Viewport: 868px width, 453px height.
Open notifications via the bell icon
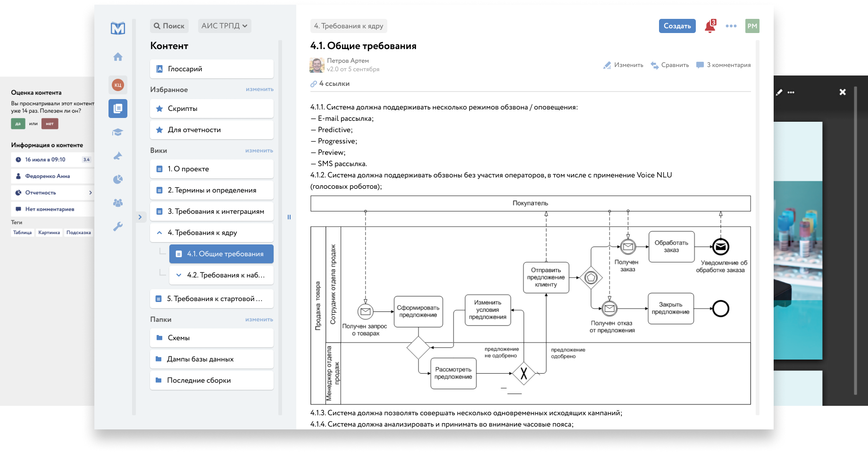[709, 26]
